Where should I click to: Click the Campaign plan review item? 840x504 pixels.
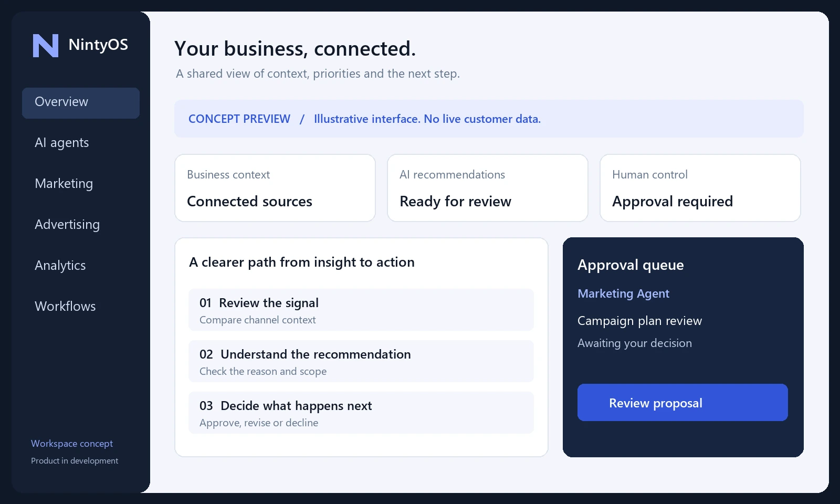point(639,321)
